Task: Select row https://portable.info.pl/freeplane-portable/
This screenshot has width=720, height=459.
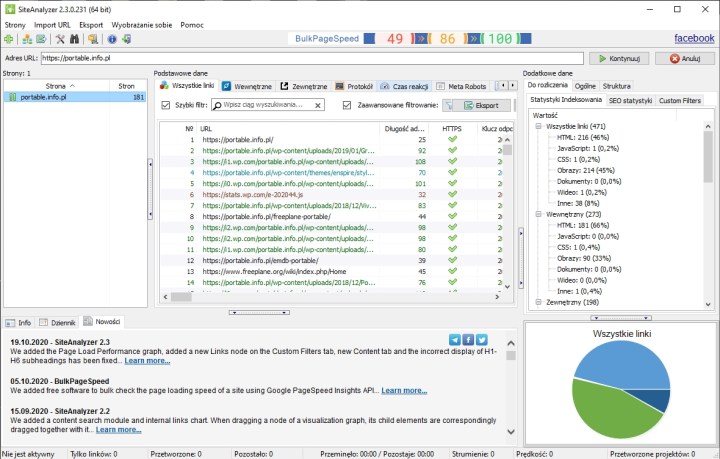Action: click(x=334, y=216)
